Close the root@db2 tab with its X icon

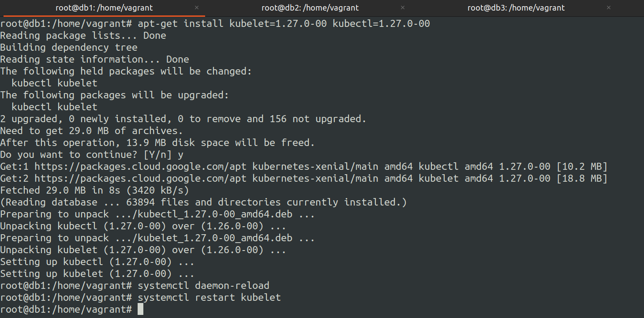click(x=403, y=8)
